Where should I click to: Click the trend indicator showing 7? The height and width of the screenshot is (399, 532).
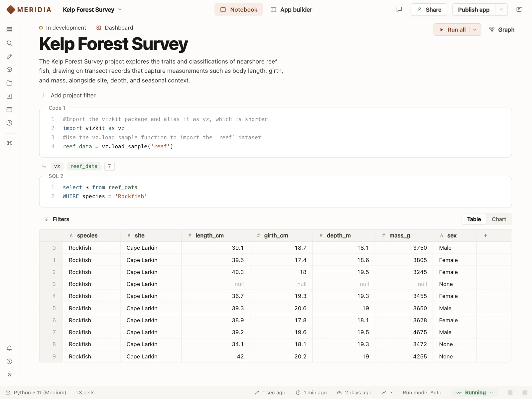(387, 393)
